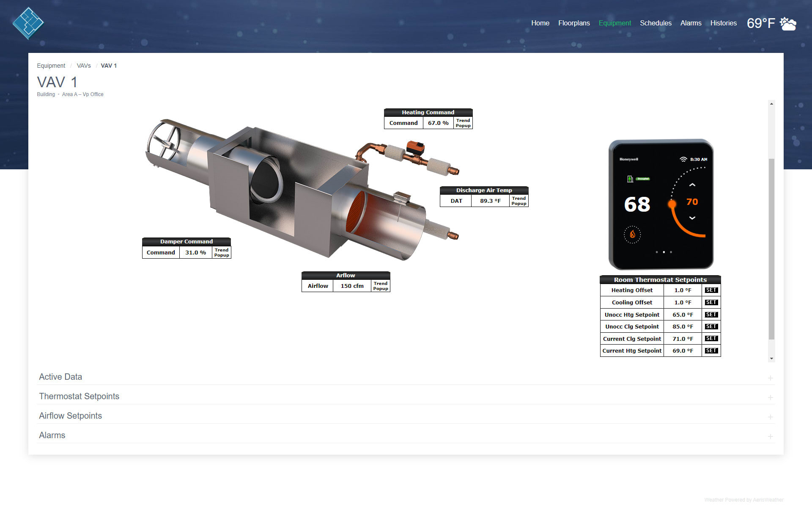Click the 69°F outdoor temperature
Image resolution: width=812 pixels, height=508 pixels.
click(761, 23)
